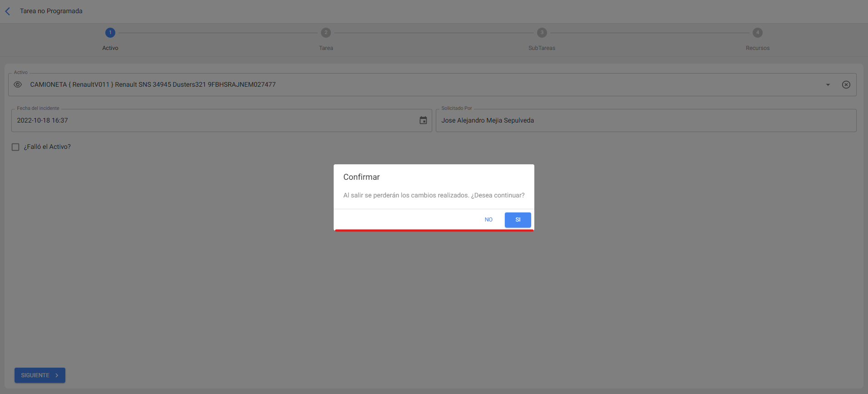
Task: Click the eye icon in the Activo field
Action: pos(18,84)
